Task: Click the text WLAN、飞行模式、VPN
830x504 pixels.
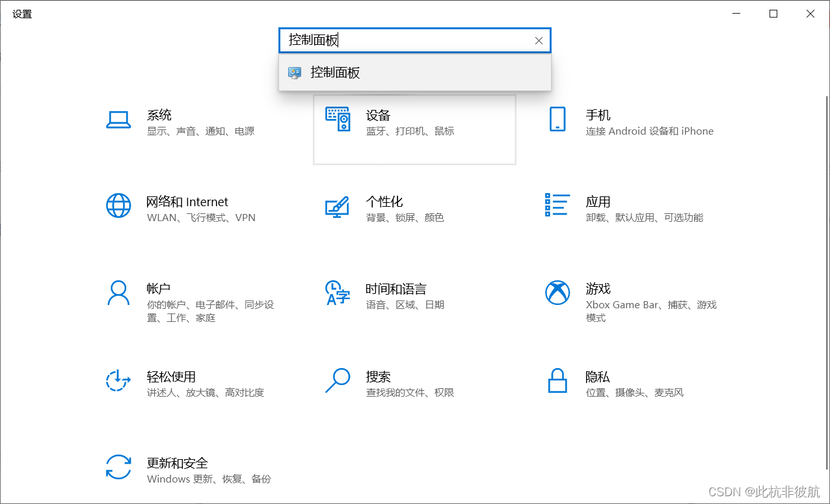Action: click(202, 218)
